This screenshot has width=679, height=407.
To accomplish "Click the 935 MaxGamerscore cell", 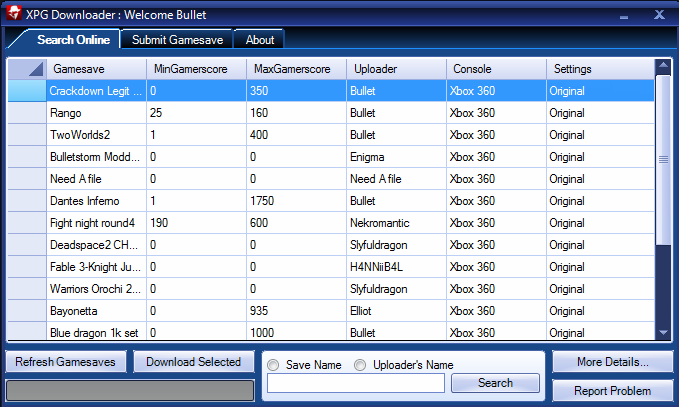I will (x=297, y=311).
